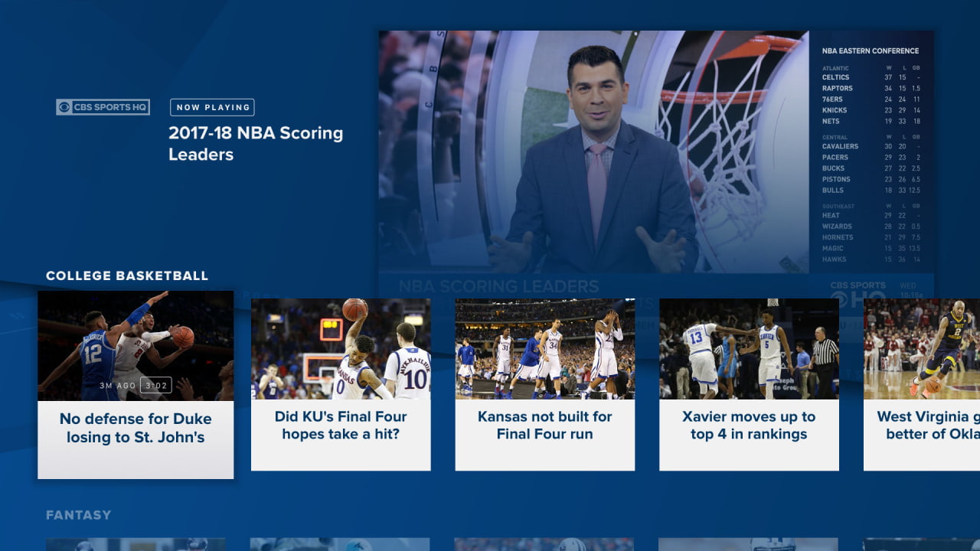Image resolution: width=980 pixels, height=551 pixels.
Task: Click the NBA EASTERN CONFERENCE standings header
Action: point(871,51)
